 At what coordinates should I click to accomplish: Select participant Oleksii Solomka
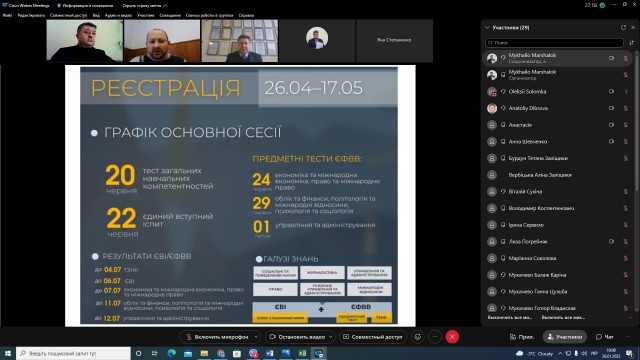pos(558,91)
